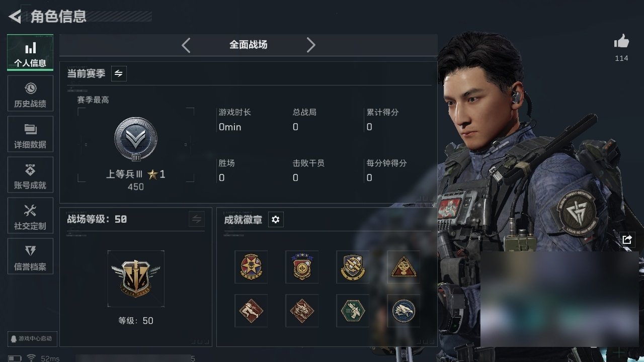Open the 历史战绩 tab
The image size is (644, 362).
(30, 94)
